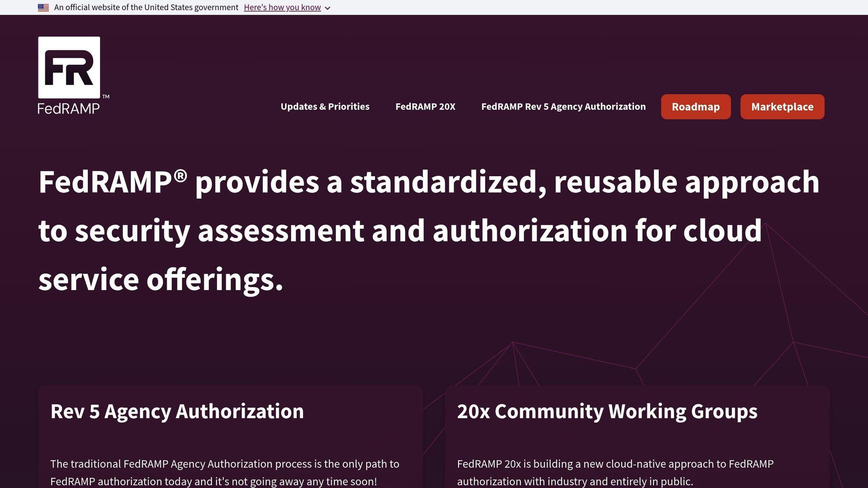
Task: Click the official US government website text
Action: coord(146,8)
